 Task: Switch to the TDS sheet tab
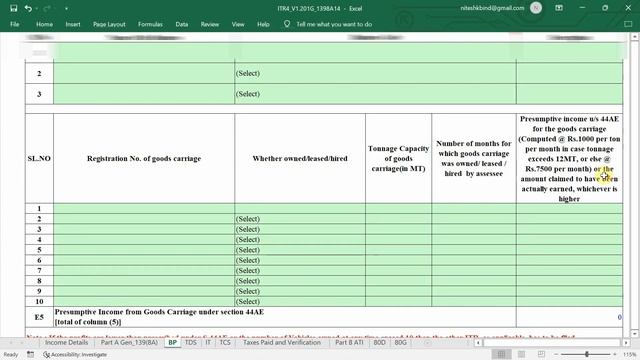tap(191, 342)
